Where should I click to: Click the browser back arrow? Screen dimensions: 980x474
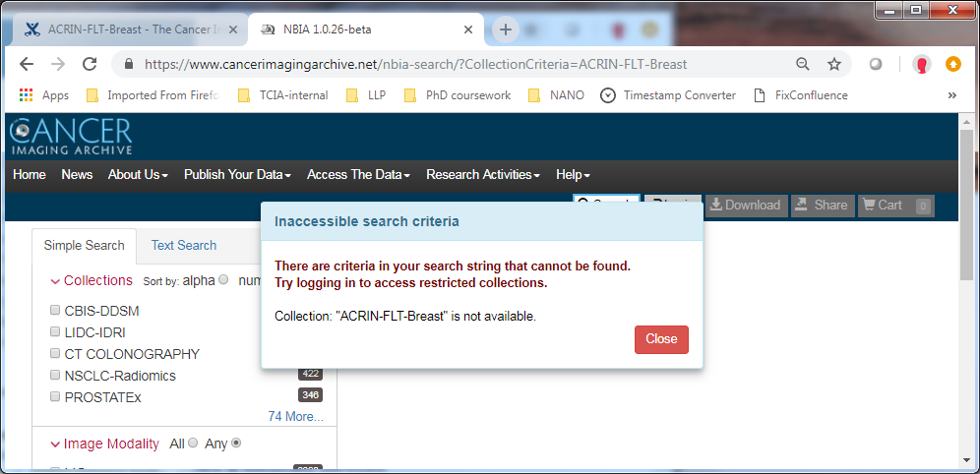point(27,64)
